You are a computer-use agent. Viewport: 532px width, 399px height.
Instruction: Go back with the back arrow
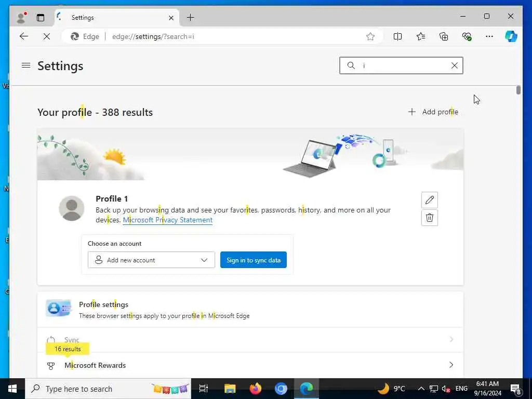[x=24, y=36]
